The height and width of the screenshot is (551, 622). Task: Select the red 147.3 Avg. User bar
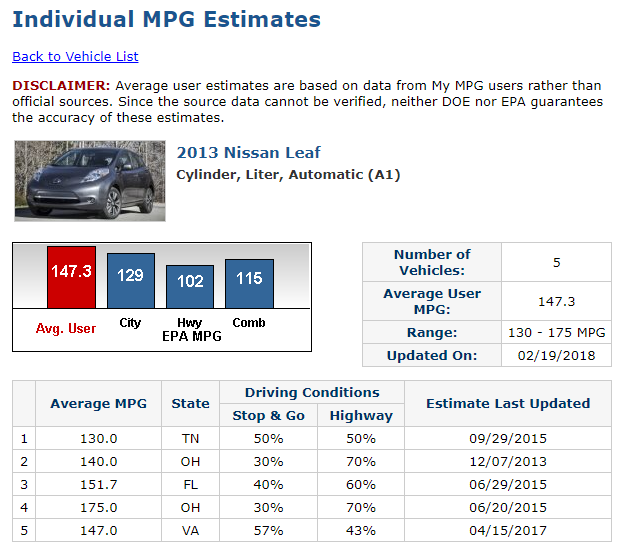(x=71, y=277)
